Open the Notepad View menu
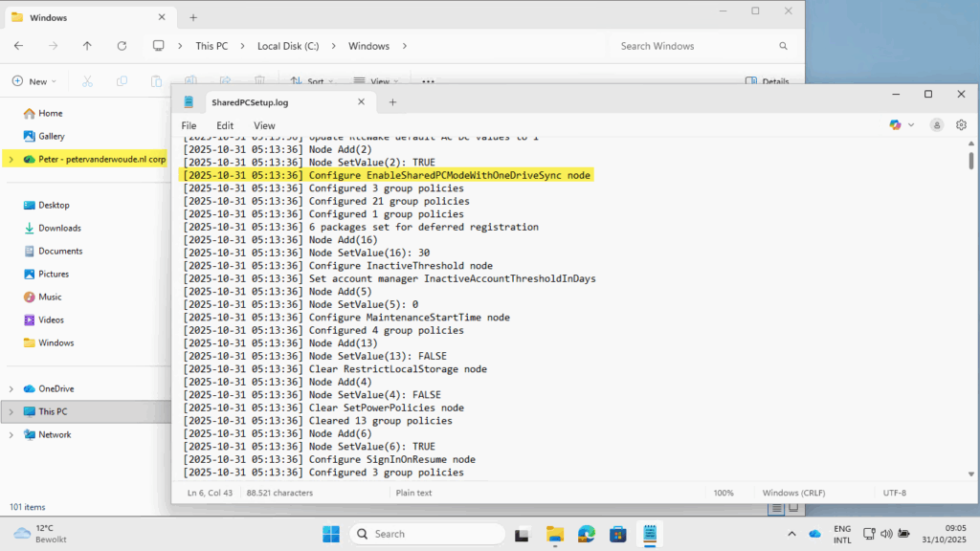Image resolution: width=980 pixels, height=551 pixels. tap(264, 125)
